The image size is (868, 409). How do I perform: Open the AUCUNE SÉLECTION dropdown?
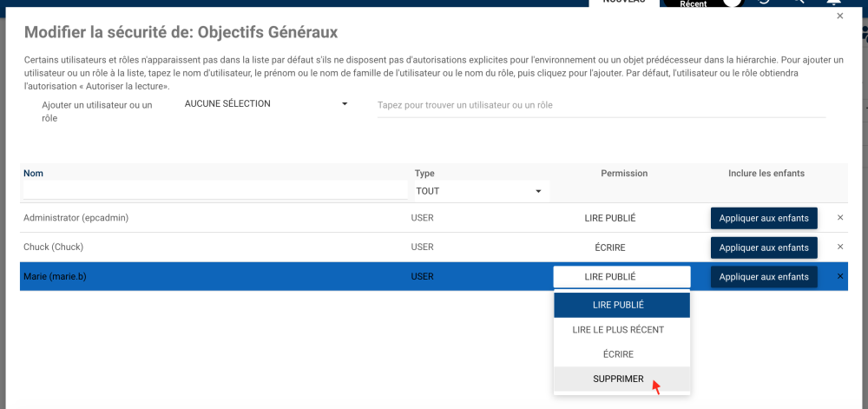(x=266, y=104)
